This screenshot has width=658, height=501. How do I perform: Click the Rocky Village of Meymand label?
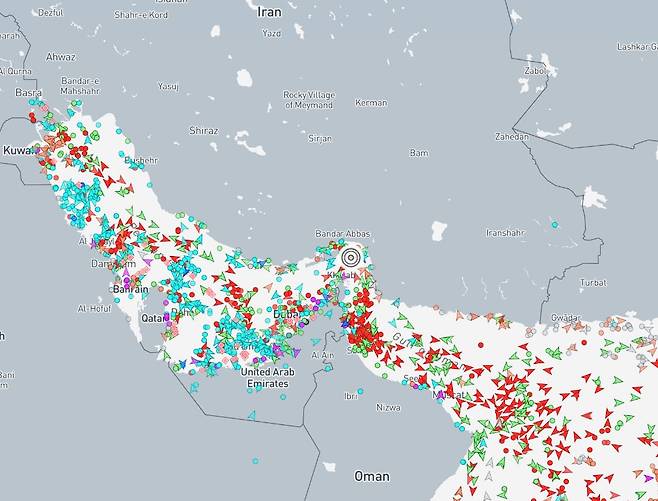(321, 99)
